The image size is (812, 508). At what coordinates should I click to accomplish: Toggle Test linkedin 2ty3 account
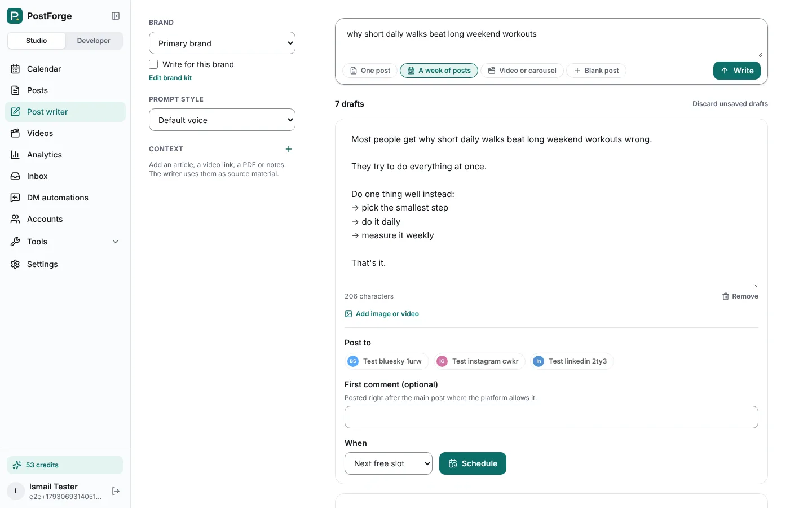[572, 361]
